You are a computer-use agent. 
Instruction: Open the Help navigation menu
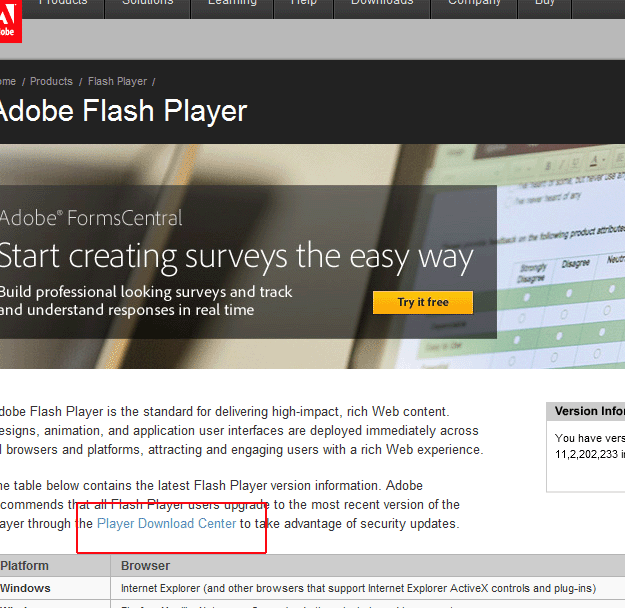click(x=303, y=3)
